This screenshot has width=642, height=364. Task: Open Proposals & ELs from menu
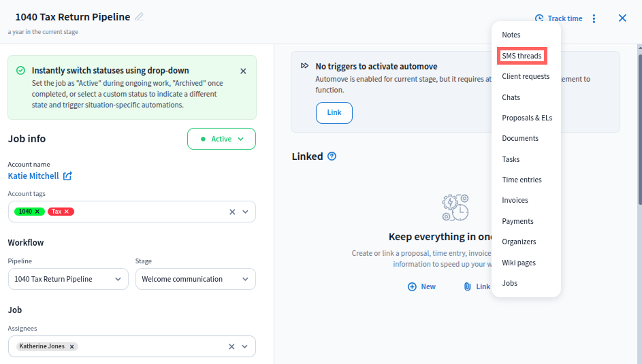coord(527,118)
